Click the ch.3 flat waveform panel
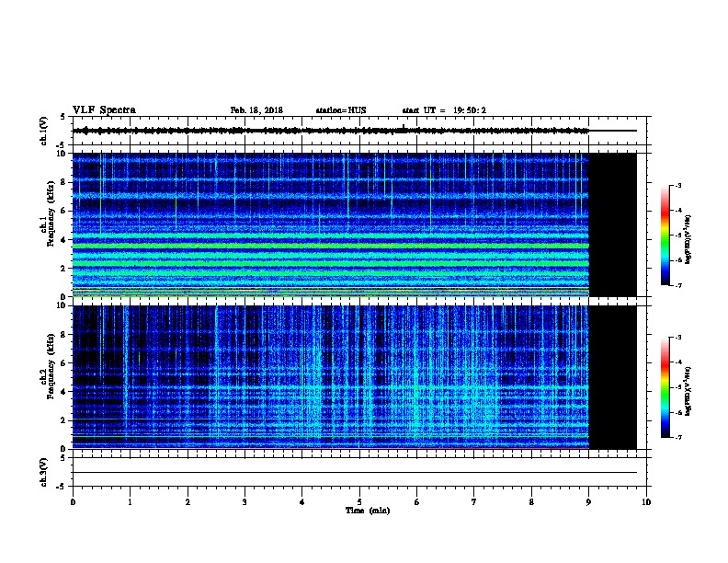The image size is (728, 563). click(359, 472)
